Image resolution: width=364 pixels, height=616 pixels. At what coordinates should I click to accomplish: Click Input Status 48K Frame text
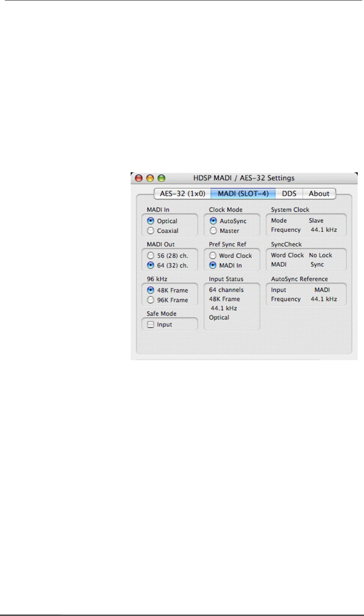pyautogui.click(x=225, y=299)
